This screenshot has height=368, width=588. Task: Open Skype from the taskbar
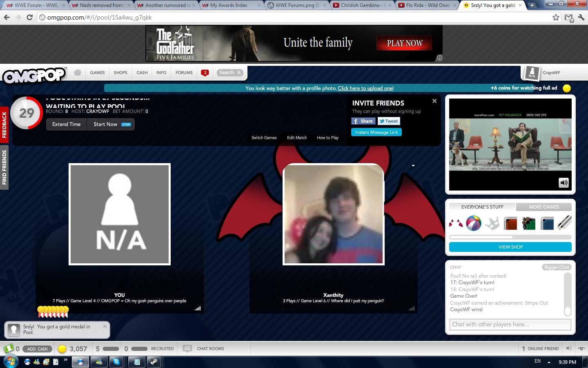[117, 362]
